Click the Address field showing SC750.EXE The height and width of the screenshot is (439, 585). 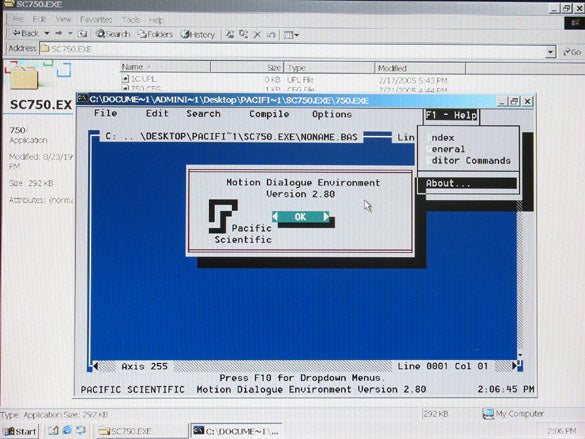click(x=293, y=49)
